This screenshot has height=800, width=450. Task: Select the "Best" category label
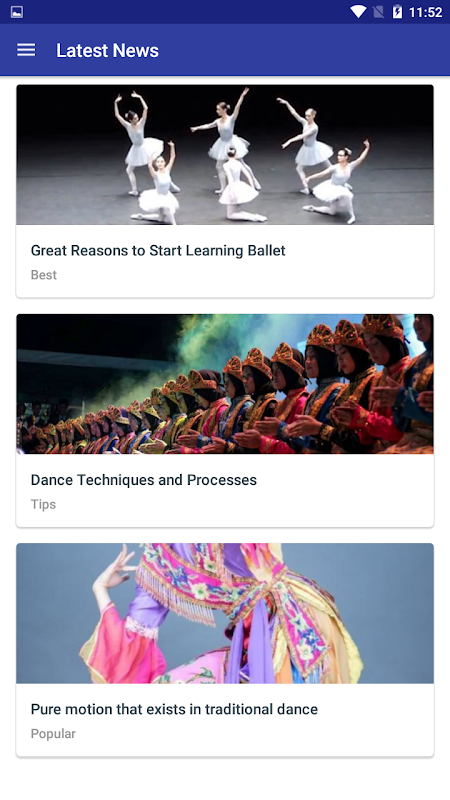44,275
